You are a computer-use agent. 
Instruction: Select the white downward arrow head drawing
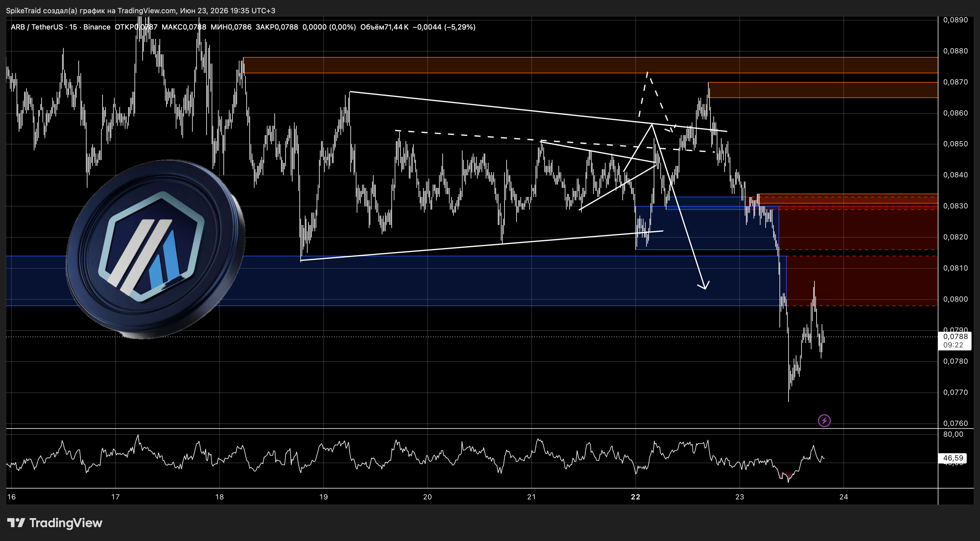click(x=704, y=285)
